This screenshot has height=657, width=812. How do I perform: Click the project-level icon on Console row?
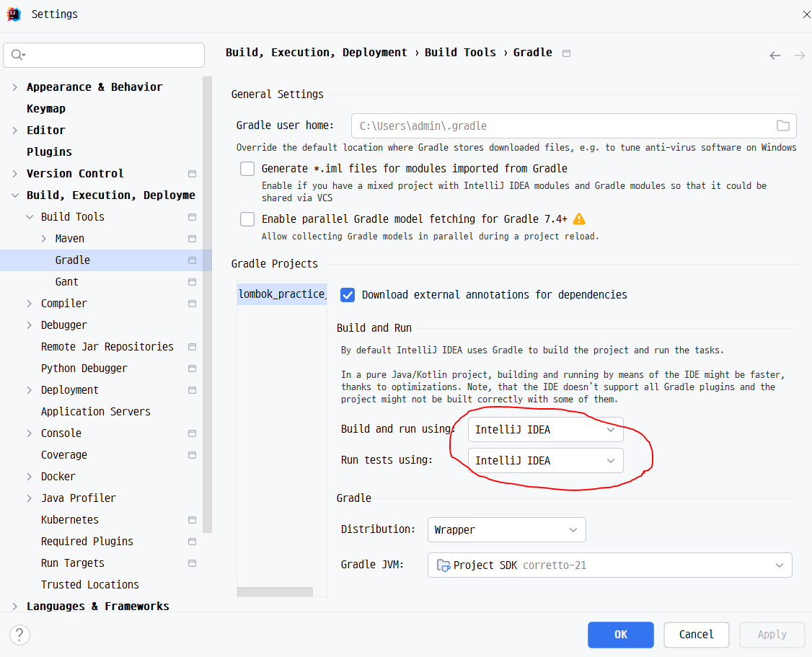pos(192,433)
